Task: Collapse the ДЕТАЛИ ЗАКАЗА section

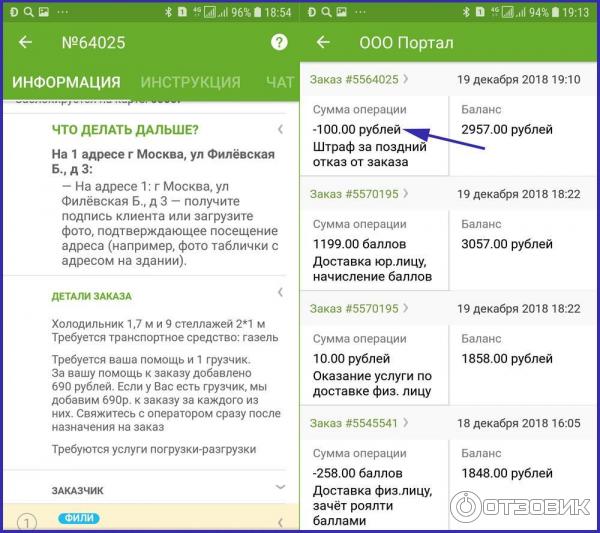Action: 280,293
